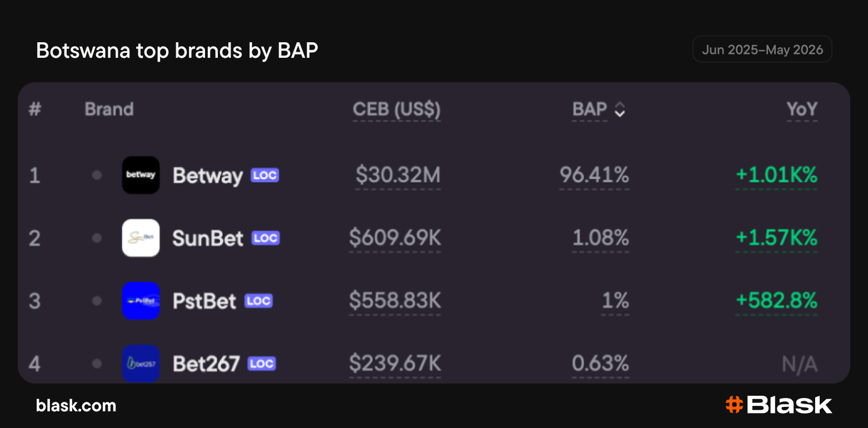Select the YoY column header
868x428 pixels.
click(802, 110)
